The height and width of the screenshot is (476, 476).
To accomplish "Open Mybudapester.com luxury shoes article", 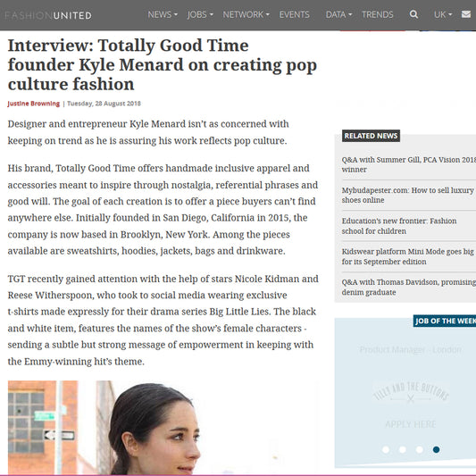I will 408,195.
